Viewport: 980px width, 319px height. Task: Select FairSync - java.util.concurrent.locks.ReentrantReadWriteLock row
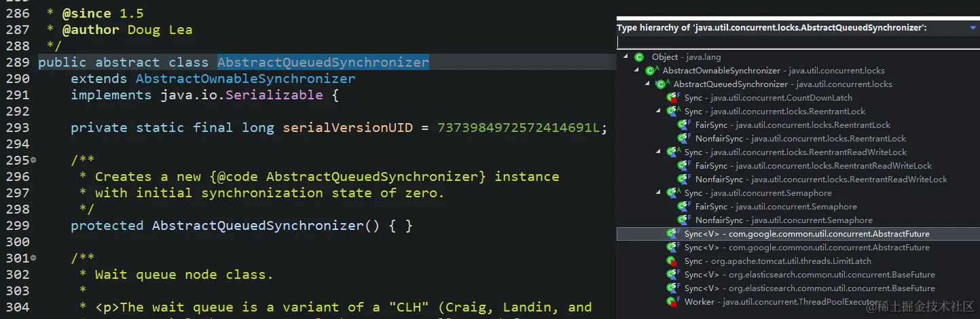tap(814, 166)
